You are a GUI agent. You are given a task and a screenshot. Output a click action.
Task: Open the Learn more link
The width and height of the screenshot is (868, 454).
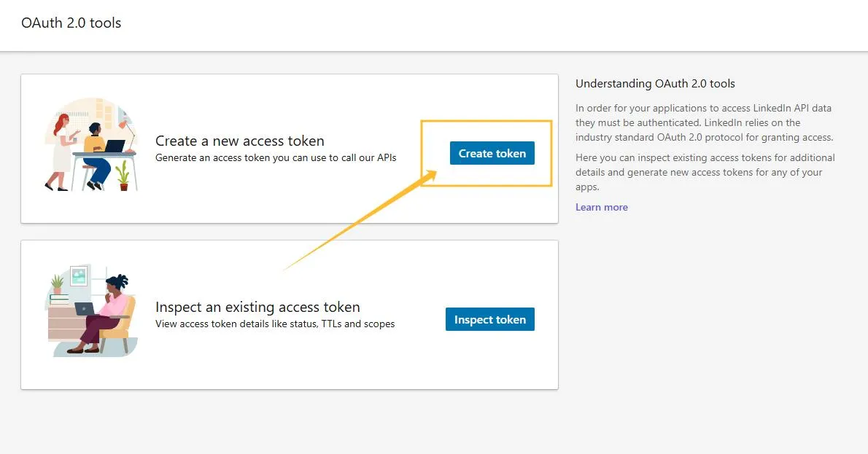(601, 207)
